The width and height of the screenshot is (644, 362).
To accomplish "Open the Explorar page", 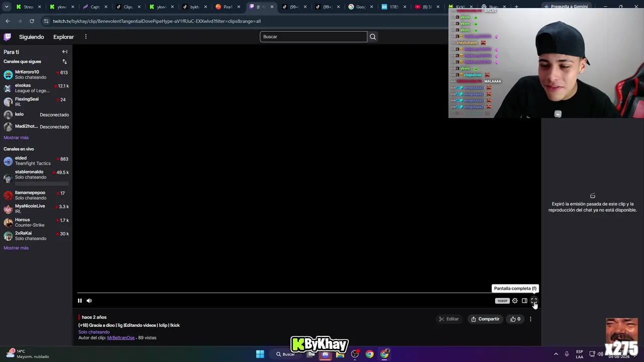I will click(x=63, y=37).
